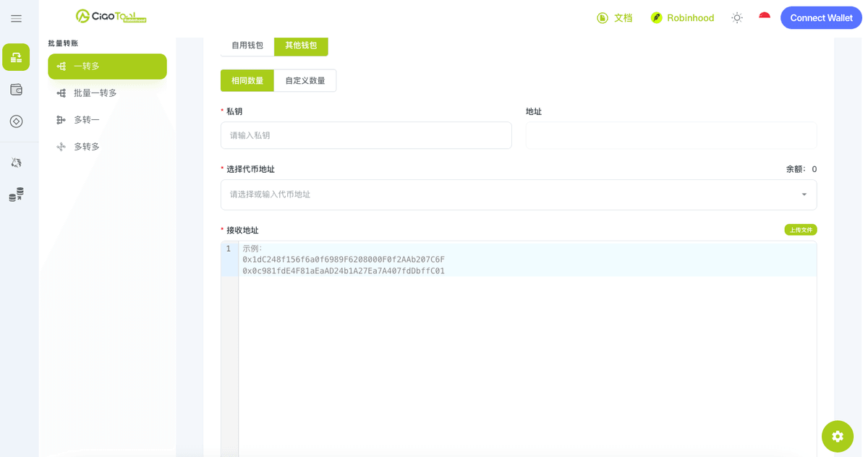This screenshot has width=868, height=457.
Task: Open the Robinhood network selector
Action: (x=682, y=18)
